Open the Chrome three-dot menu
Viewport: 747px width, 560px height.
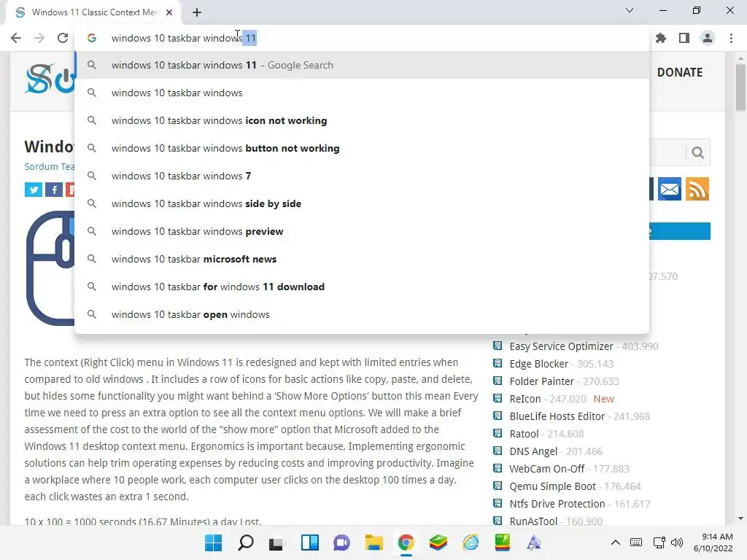pyautogui.click(x=731, y=38)
